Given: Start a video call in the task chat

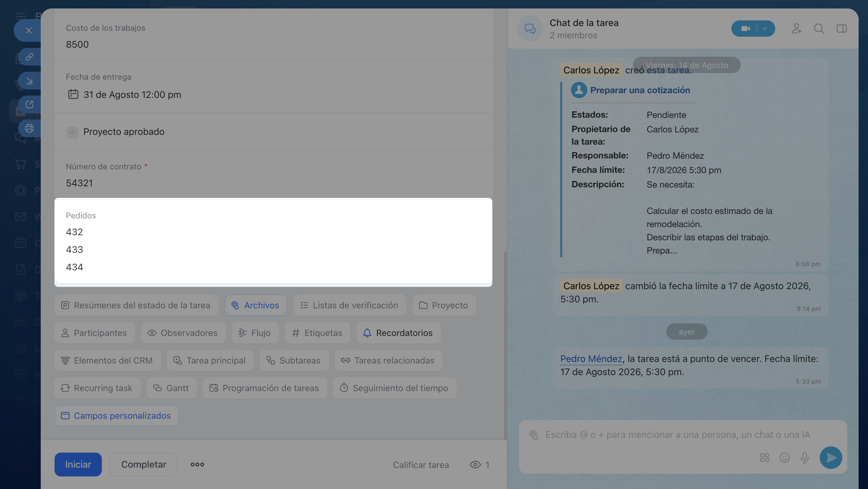Looking at the screenshot, I should coord(745,29).
